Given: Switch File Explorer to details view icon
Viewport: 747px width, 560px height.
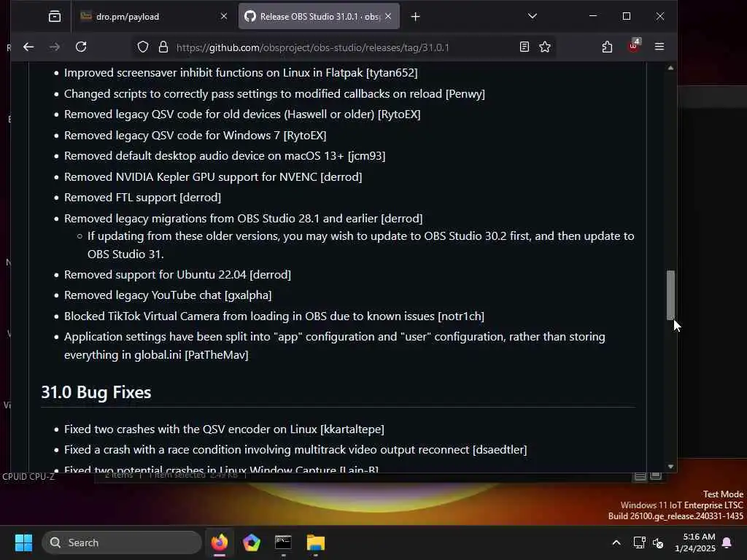Looking at the screenshot, I should click(640, 475).
